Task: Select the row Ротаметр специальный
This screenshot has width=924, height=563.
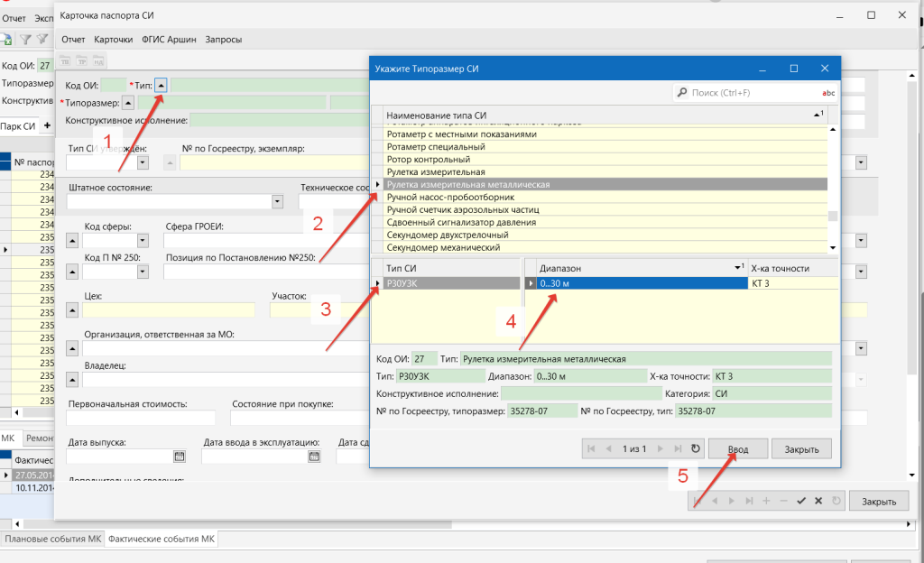Action: (605, 147)
